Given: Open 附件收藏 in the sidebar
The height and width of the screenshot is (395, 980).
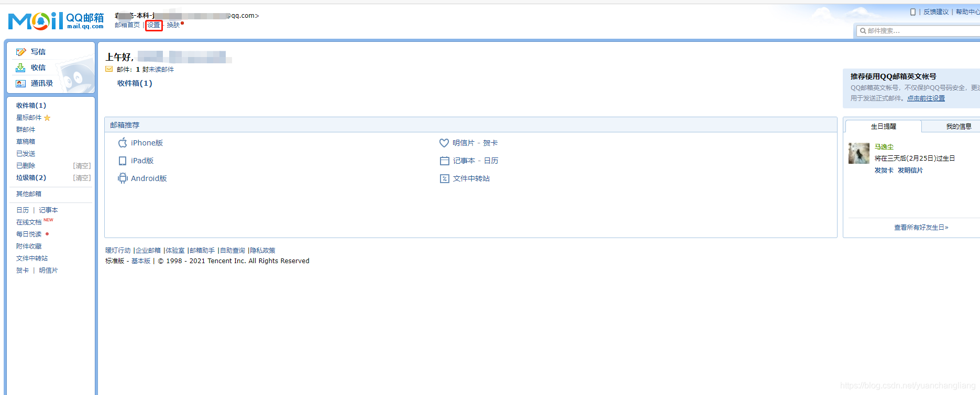Looking at the screenshot, I should [x=29, y=246].
